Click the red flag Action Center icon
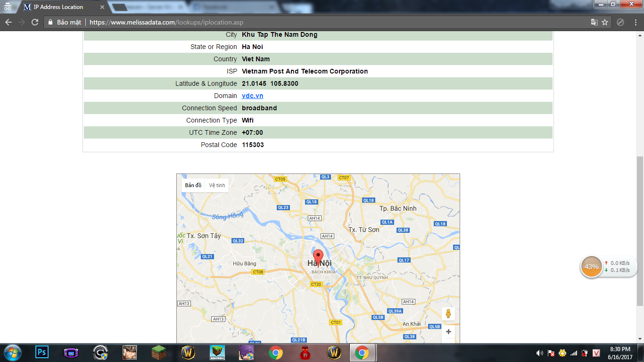The width and height of the screenshot is (644, 362). (x=551, y=353)
